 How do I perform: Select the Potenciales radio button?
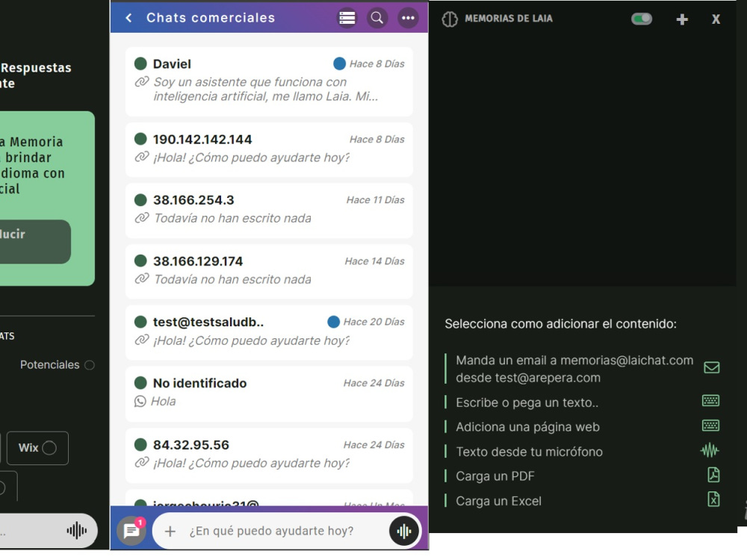pyautogui.click(x=90, y=365)
